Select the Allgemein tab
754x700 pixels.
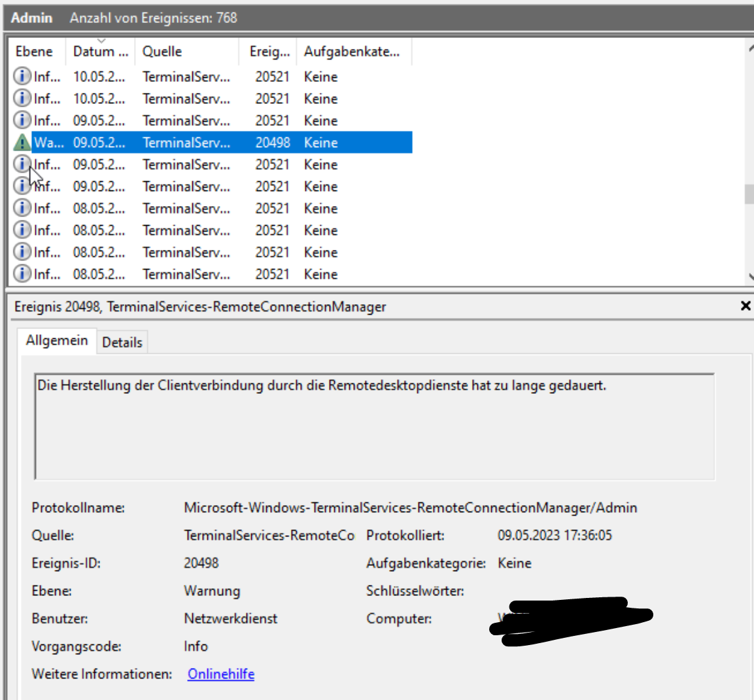[57, 341]
